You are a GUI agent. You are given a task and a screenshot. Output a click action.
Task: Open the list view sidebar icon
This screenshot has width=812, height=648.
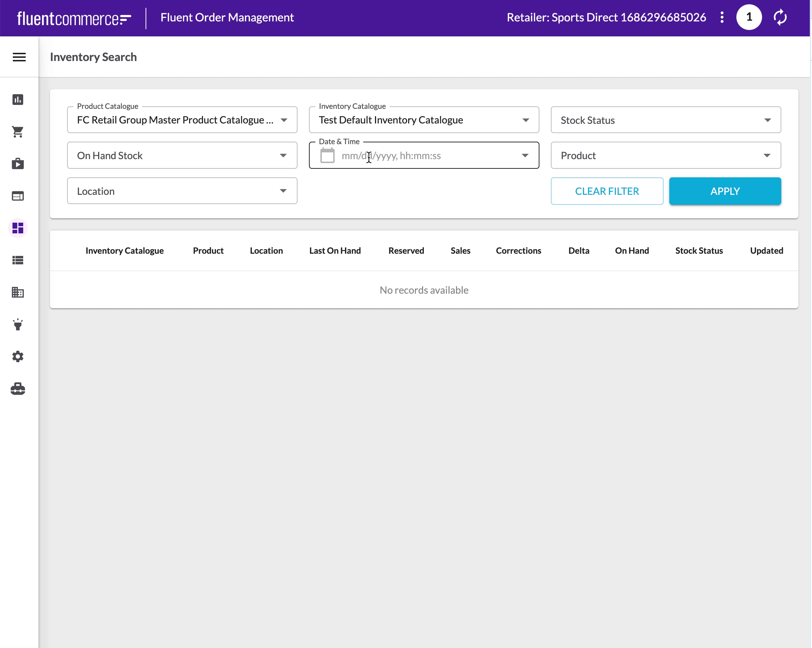point(18,260)
